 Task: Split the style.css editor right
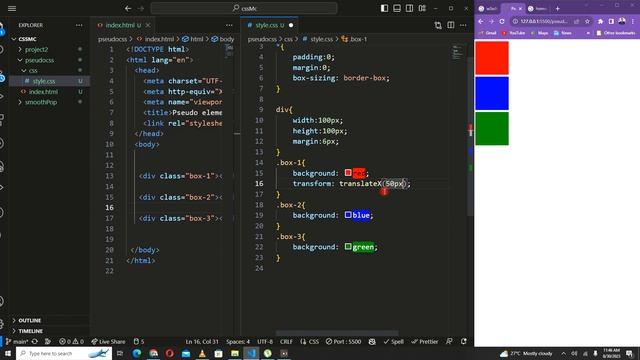(451, 25)
